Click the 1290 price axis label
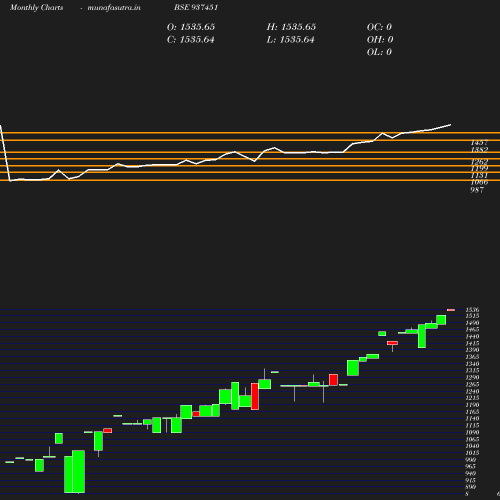Screen dimensions: 500x500 [472, 378]
